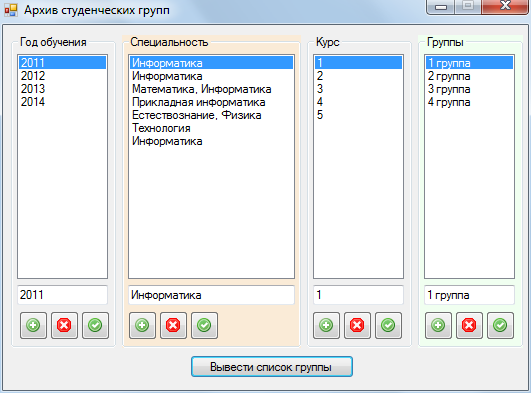Viewport: 531px width, 393px height.
Task: Add a new Курс with green plus
Action: pos(326,326)
